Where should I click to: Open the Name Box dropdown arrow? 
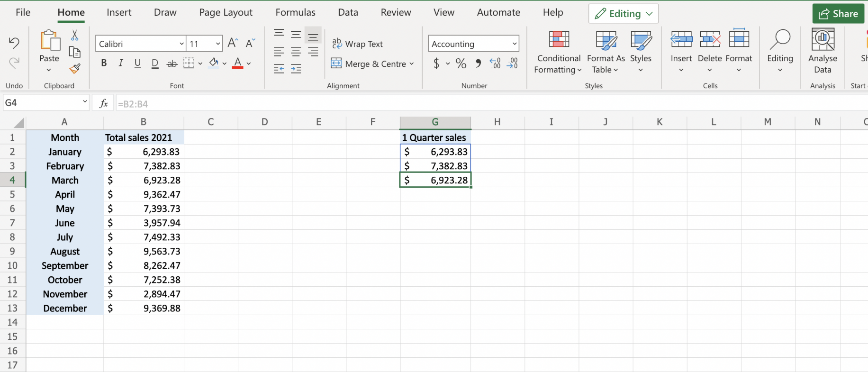(85, 102)
